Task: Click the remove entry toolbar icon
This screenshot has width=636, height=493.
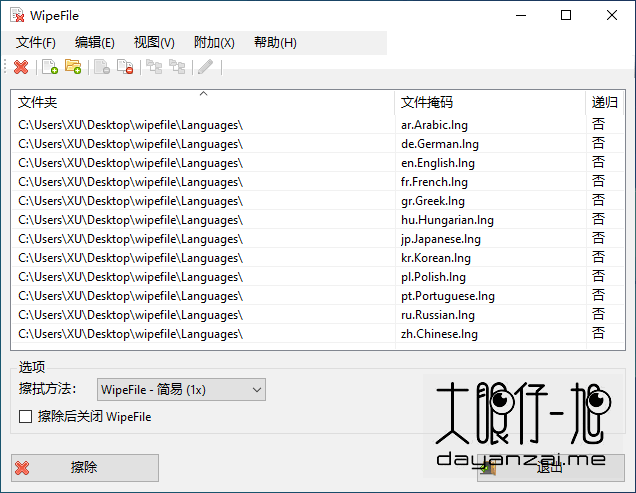Action: click(102, 67)
